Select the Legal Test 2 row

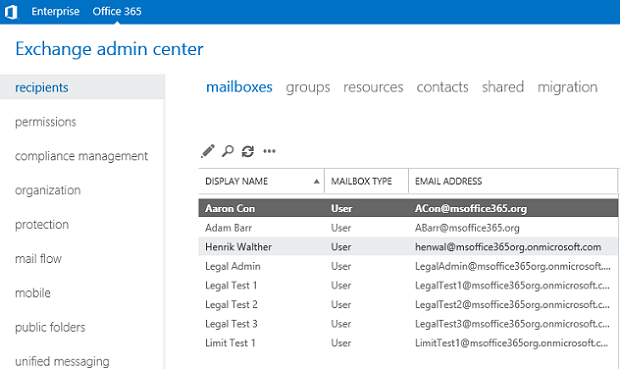click(408, 305)
